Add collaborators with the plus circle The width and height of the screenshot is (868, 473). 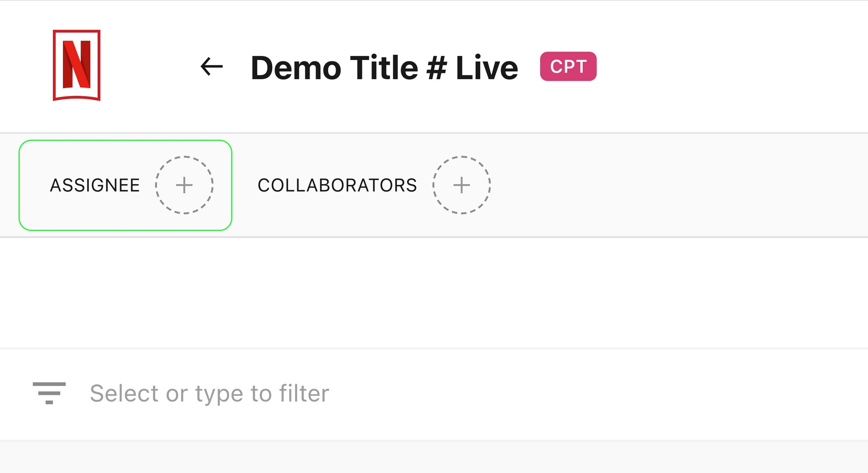coord(461,185)
